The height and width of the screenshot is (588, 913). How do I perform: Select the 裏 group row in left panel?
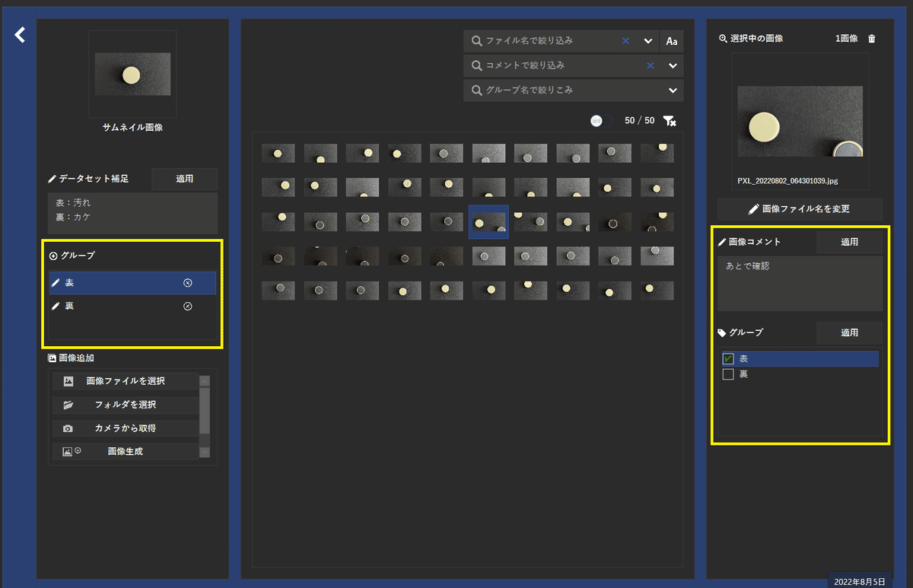(x=132, y=307)
